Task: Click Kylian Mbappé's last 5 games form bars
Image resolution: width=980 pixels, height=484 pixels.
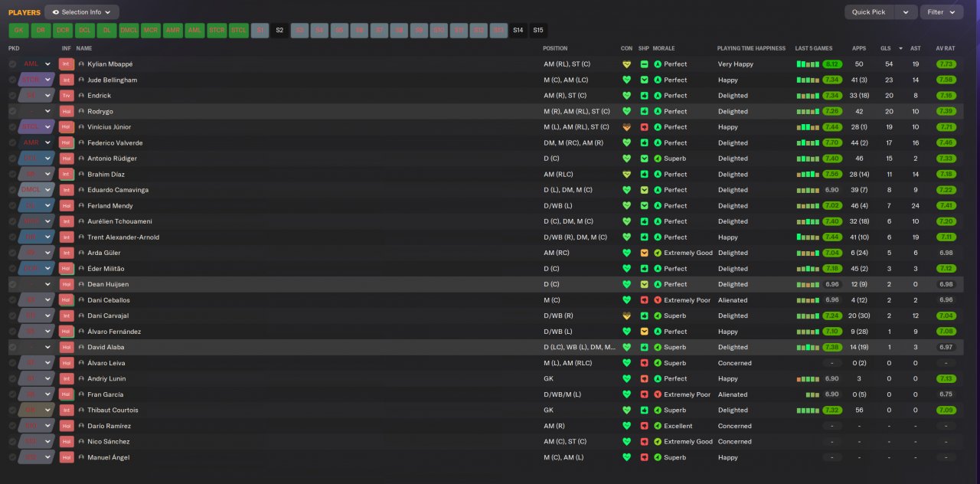Action: 808,64
